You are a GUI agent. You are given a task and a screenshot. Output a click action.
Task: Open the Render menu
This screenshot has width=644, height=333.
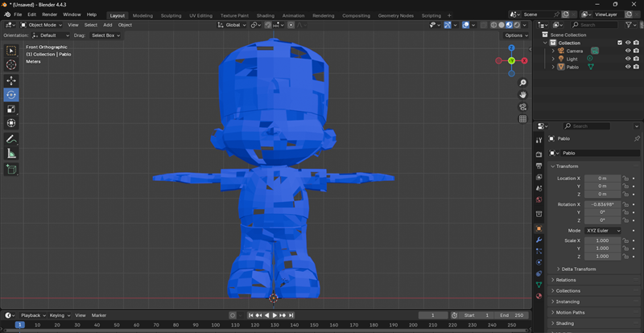[50, 14]
